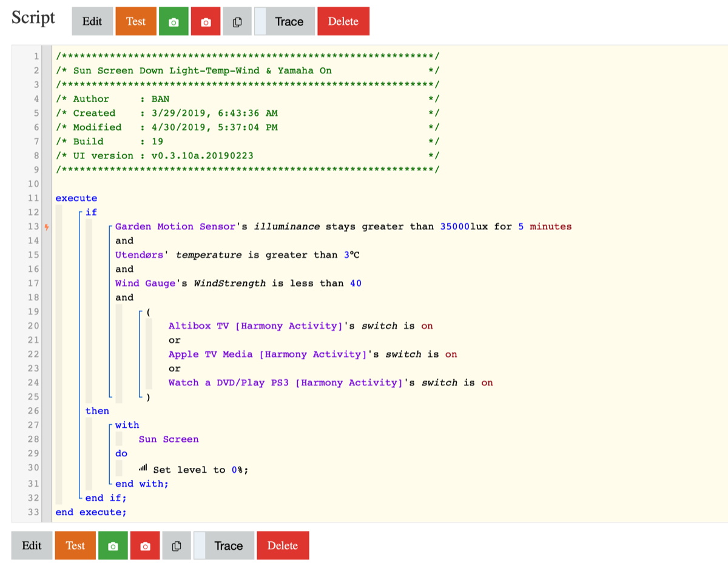The height and width of the screenshot is (568, 728).
Task: Click the 'illuminance' attribute in the condition
Action: click(287, 226)
